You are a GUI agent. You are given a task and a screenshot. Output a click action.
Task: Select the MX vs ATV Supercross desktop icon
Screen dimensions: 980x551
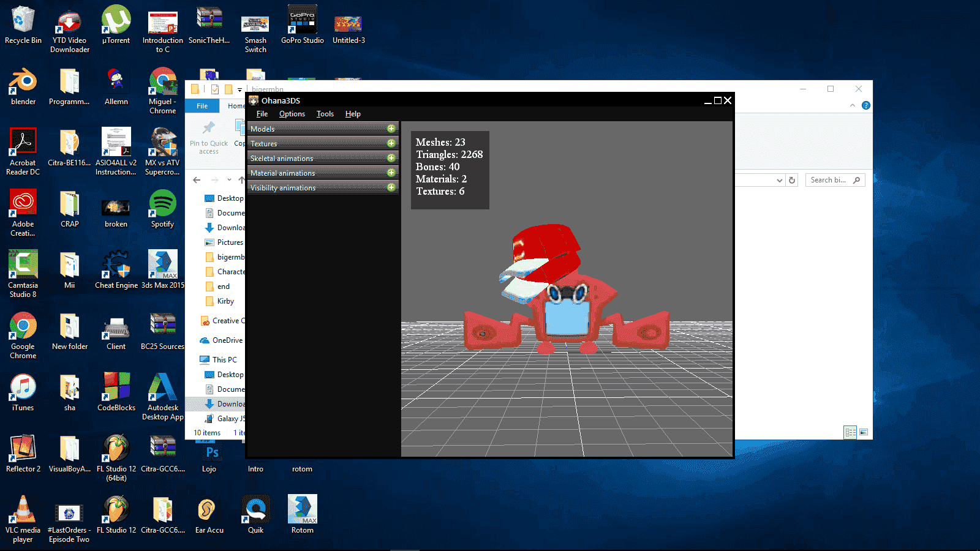tap(163, 152)
